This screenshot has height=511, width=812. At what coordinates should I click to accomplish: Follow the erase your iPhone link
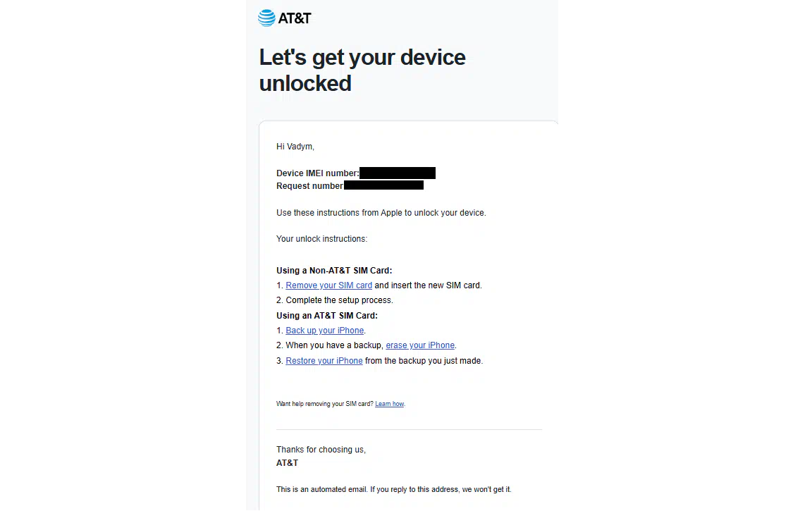[x=420, y=345]
